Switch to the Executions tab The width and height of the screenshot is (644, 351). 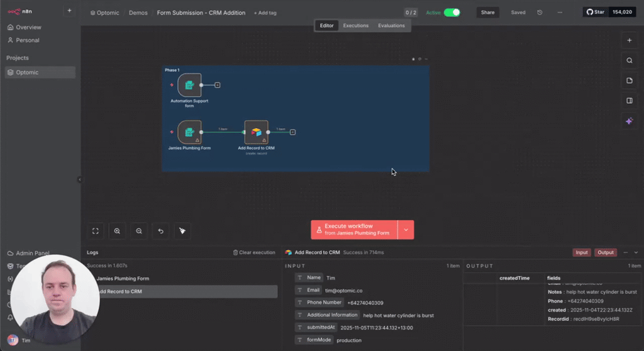click(356, 26)
